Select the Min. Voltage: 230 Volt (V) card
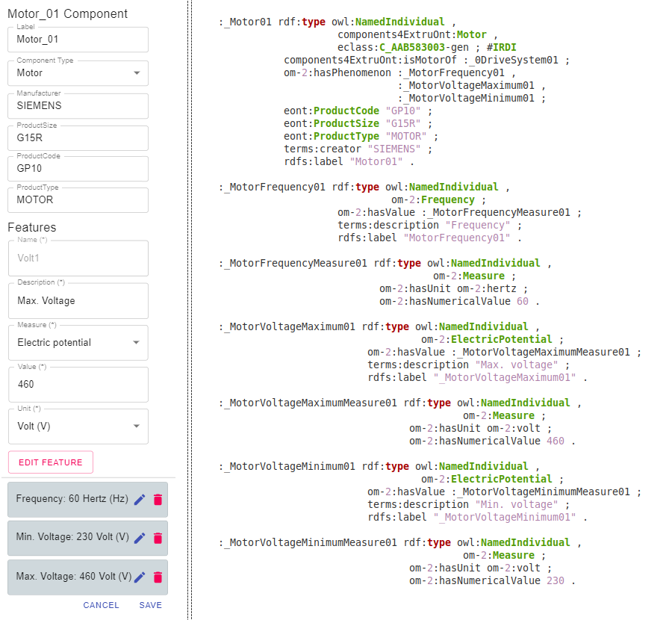 coord(87,538)
